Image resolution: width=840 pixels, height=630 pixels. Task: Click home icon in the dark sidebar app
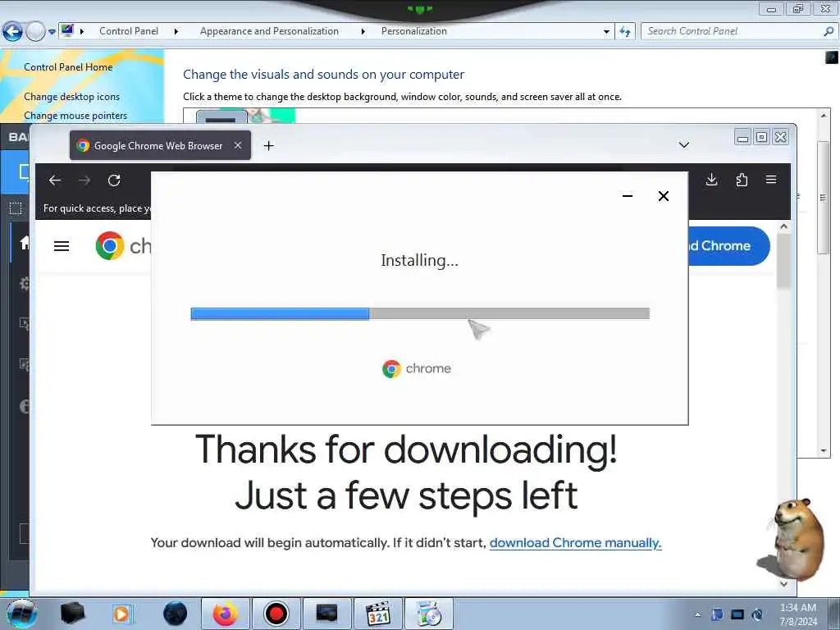(x=24, y=243)
